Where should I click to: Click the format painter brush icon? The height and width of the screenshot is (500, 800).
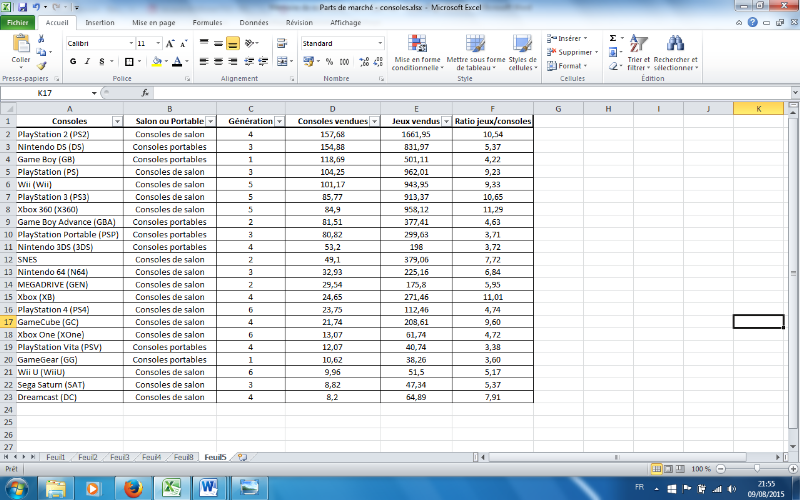tap(42, 68)
